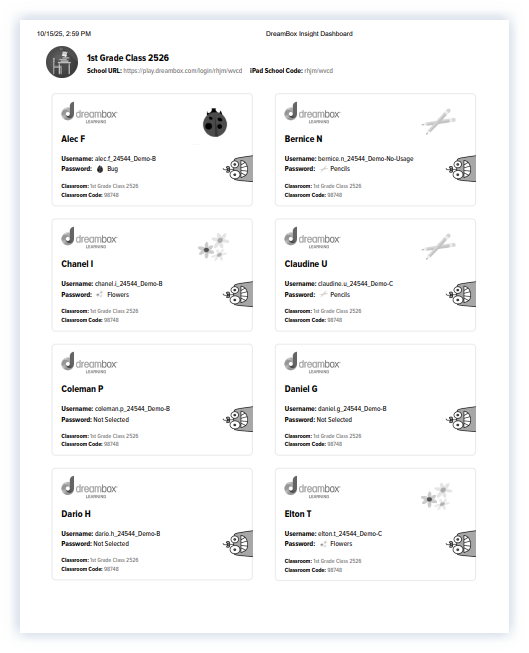The height and width of the screenshot is (653, 529).
Task: Select the name Claudine U
Action: click(306, 264)
